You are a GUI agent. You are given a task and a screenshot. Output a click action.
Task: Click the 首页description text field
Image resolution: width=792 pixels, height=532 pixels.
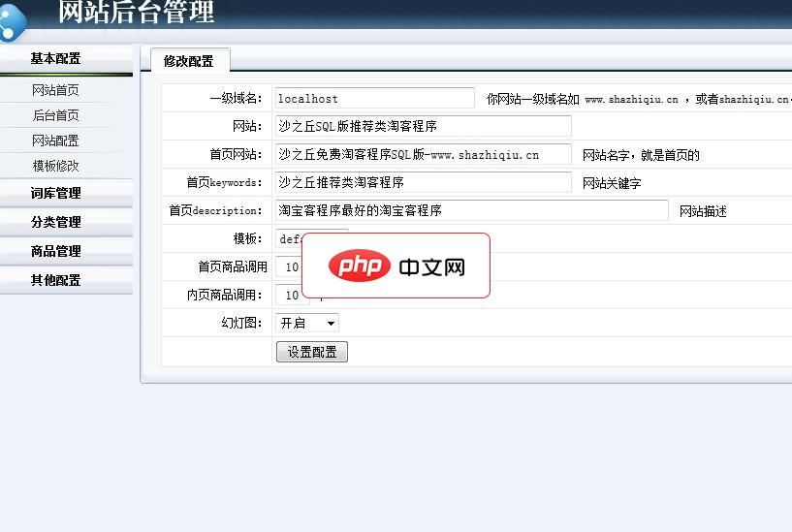[471, 210]
